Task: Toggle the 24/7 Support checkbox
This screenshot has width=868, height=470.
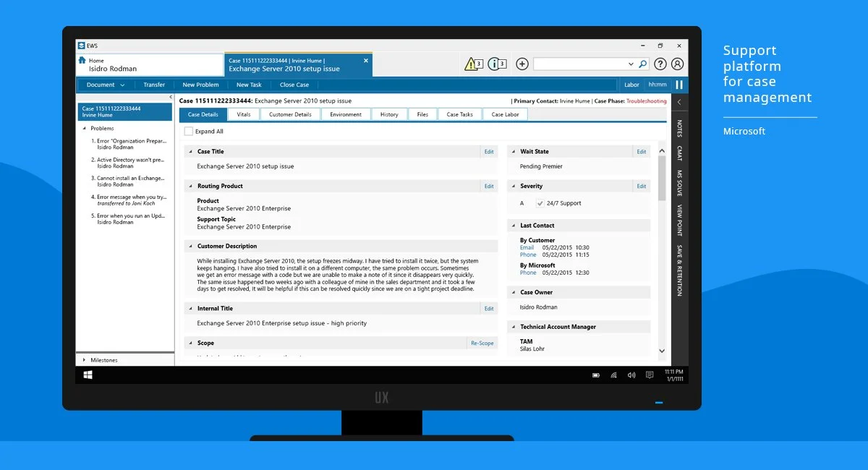Action: coord(540,203)
